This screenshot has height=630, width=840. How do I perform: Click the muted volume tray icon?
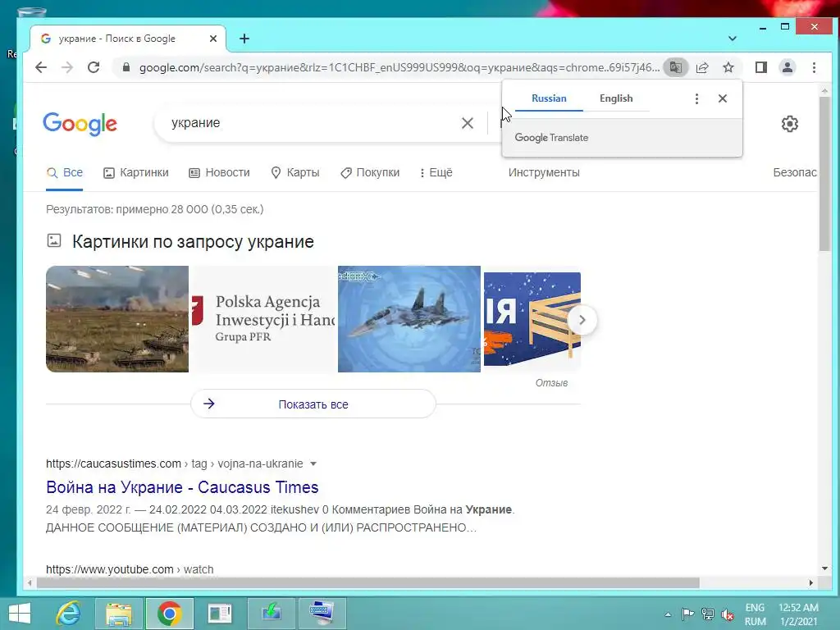click(728, 614)
